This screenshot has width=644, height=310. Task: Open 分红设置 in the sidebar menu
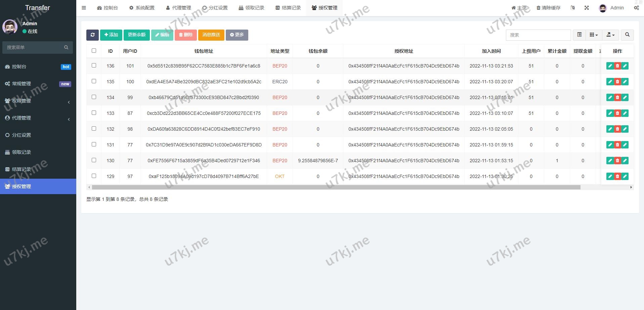pyautogui.click(x=22, y=135)
